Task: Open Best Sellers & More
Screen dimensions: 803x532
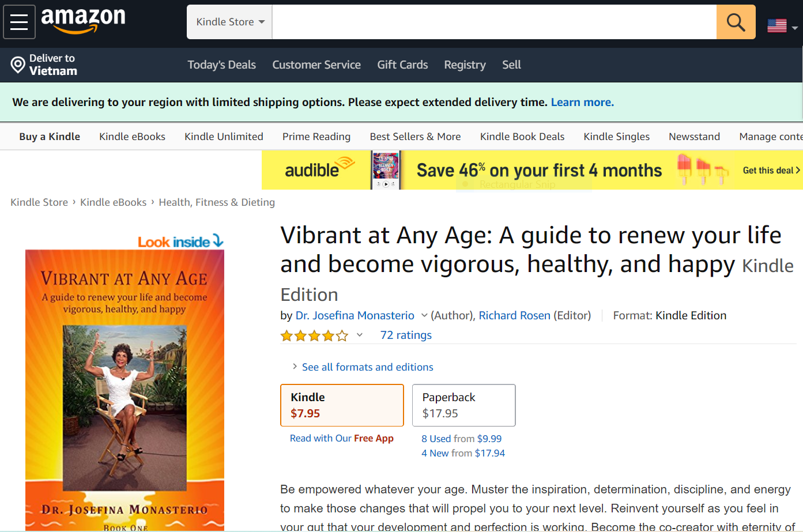Action: click(x=415, y=137)
